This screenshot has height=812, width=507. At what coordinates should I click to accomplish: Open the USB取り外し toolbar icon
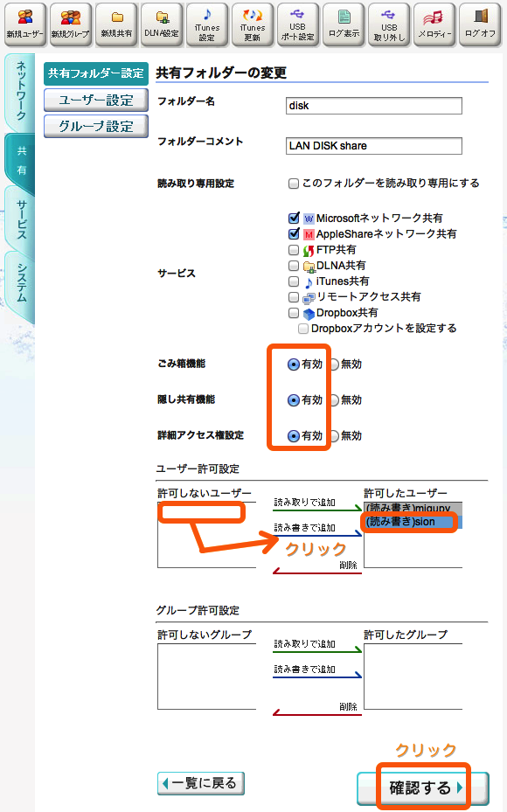tap(389, 24)
